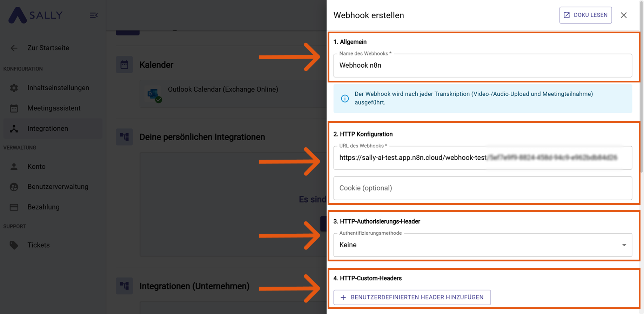This screenshot has height=314, width=644.
Task: Open Konto in the sidebar
Action: [36, 167]
